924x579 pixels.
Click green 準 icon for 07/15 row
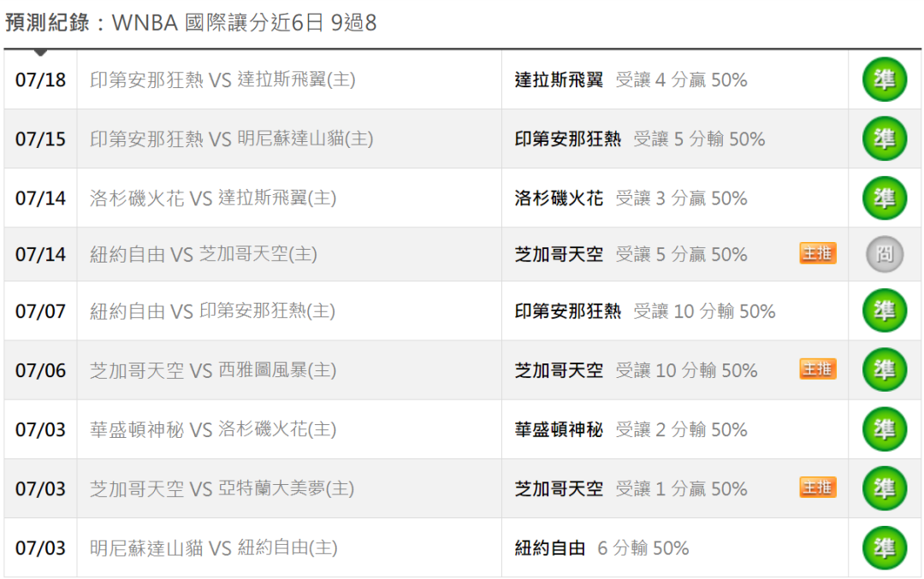pos(885,139)
